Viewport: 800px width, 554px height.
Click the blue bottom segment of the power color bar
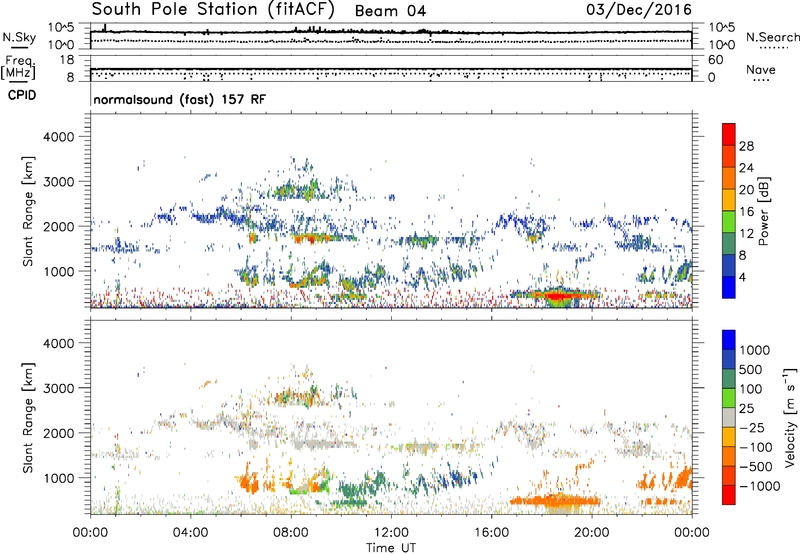(729, 287)
